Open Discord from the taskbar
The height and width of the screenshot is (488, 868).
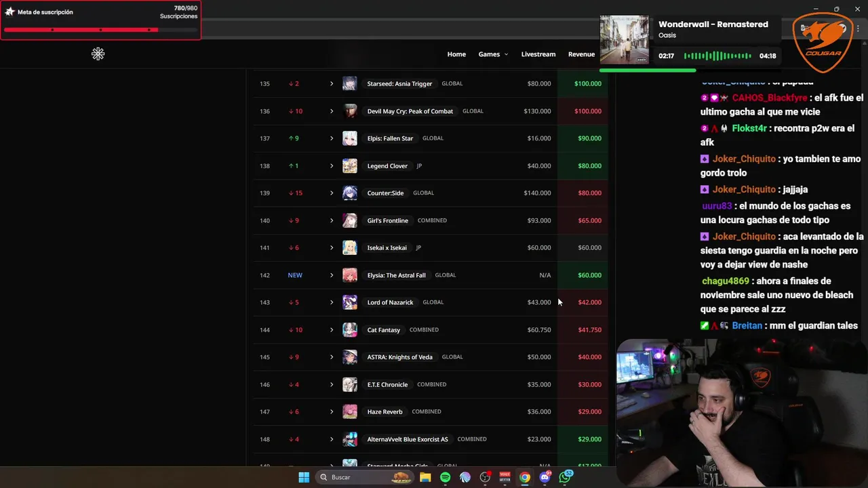click(545, 477)
